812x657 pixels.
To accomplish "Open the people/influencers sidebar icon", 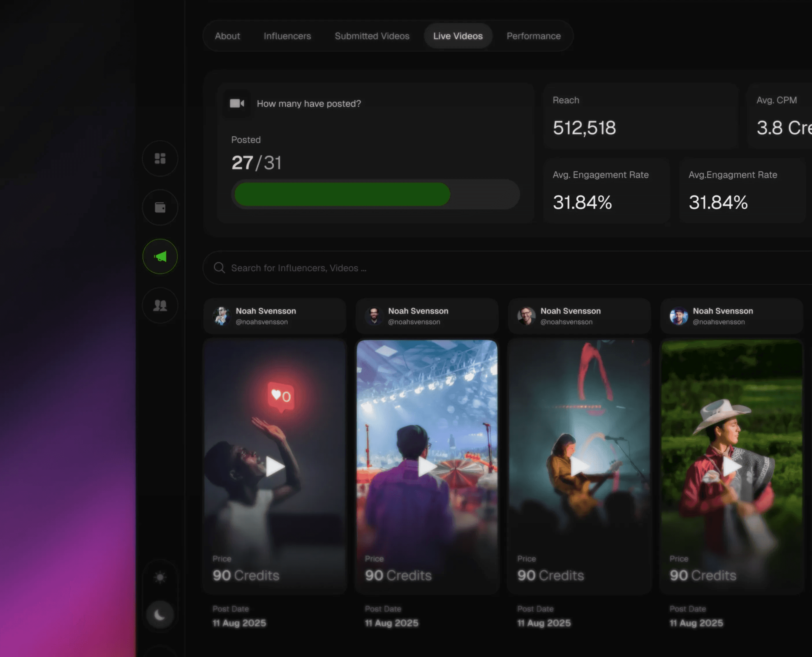I will [160, 306].
